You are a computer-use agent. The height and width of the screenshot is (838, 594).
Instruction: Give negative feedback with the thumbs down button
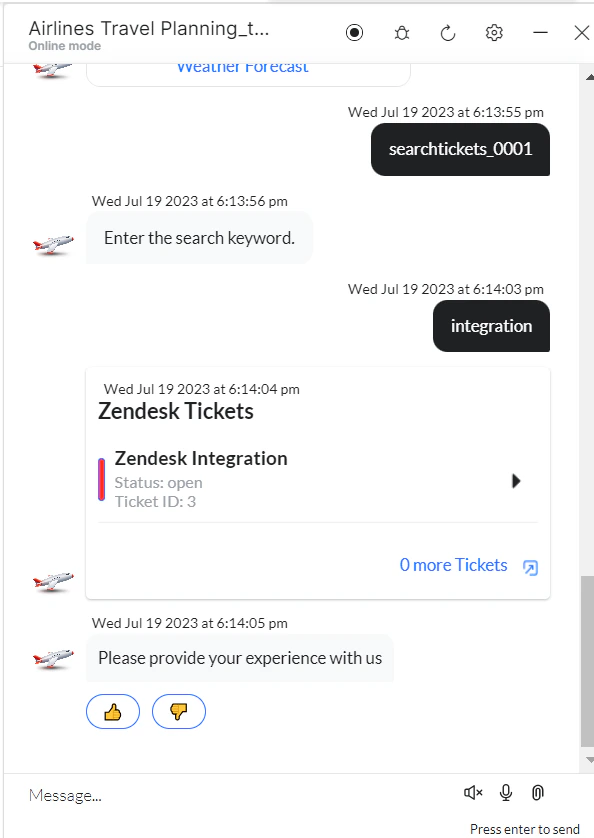pos(178,711)
